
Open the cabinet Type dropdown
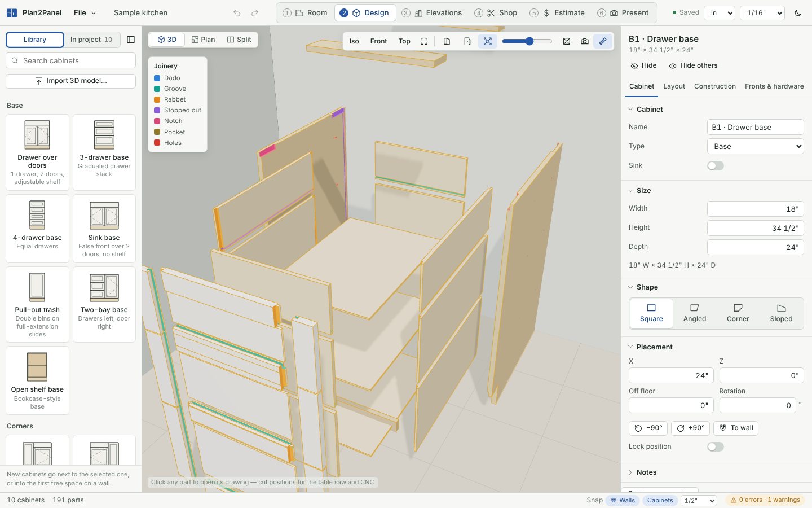755,146
